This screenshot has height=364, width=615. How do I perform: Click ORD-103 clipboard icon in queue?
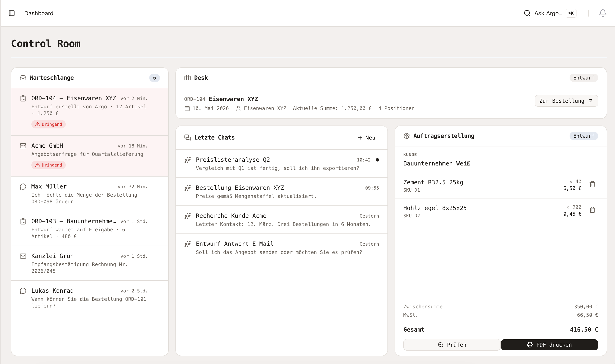coord(23,222)
